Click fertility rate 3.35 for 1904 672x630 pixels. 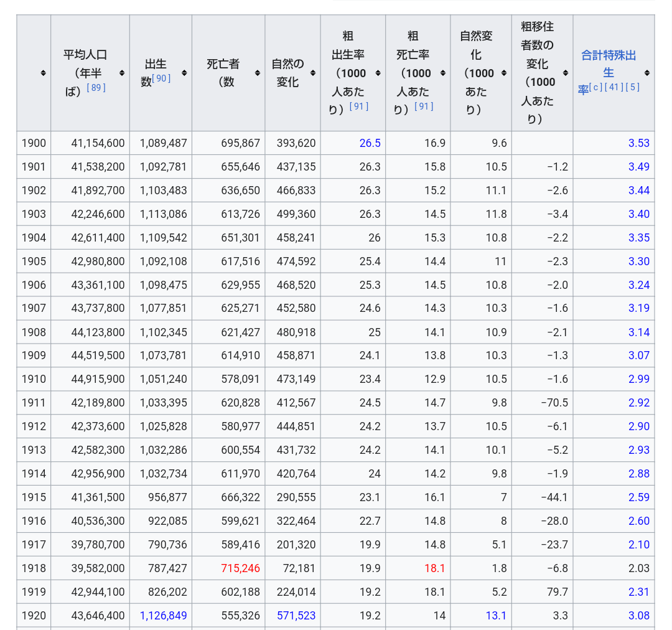pyautogui.click(x=639, y=238)
